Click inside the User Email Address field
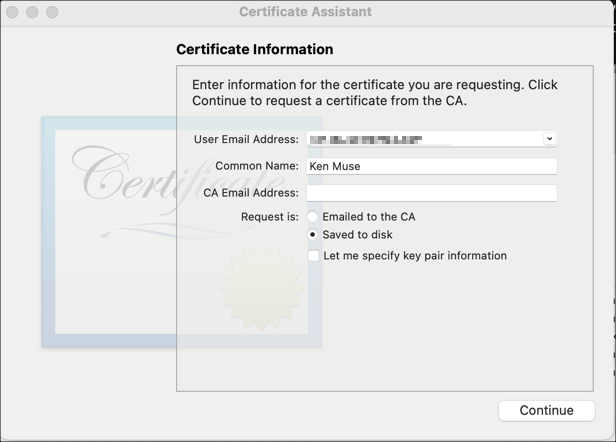 (420, 140)
